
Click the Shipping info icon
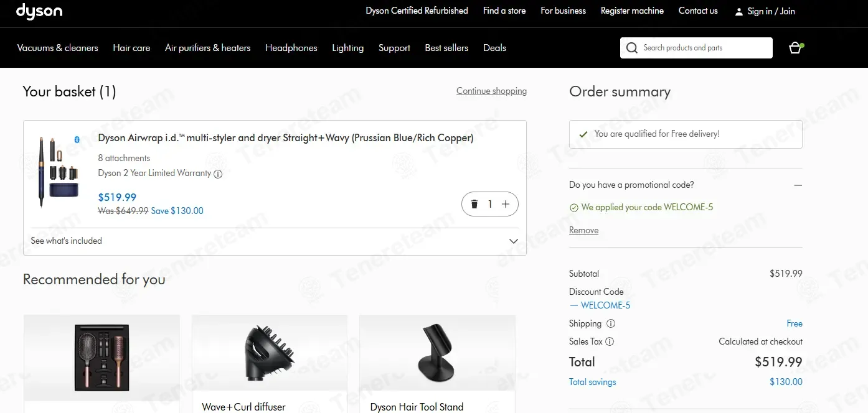pos(611,323)
